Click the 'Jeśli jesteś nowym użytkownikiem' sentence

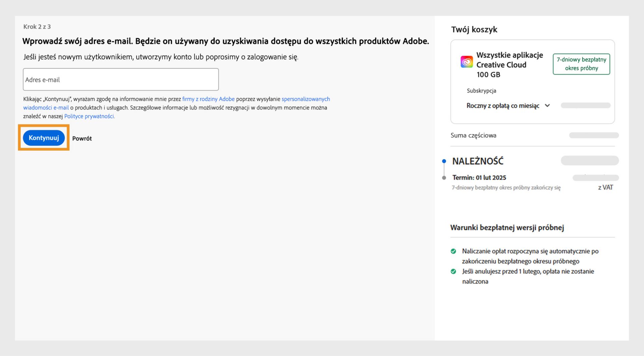pyautogui.click(x=161, y=57)
